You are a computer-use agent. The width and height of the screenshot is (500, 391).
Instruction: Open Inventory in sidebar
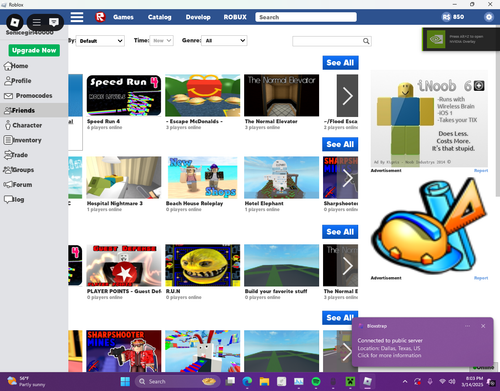click(22, 140)
